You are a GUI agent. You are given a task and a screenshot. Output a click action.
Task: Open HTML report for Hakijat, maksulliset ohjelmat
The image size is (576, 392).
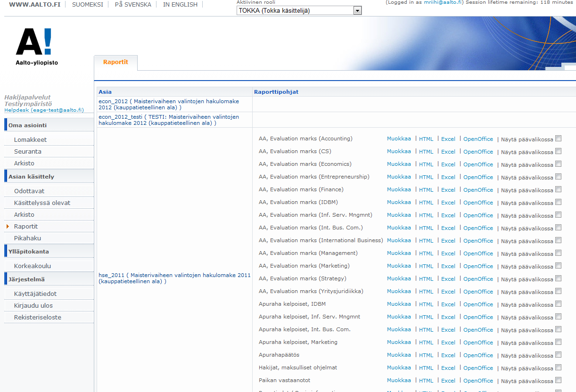point(426,368)
